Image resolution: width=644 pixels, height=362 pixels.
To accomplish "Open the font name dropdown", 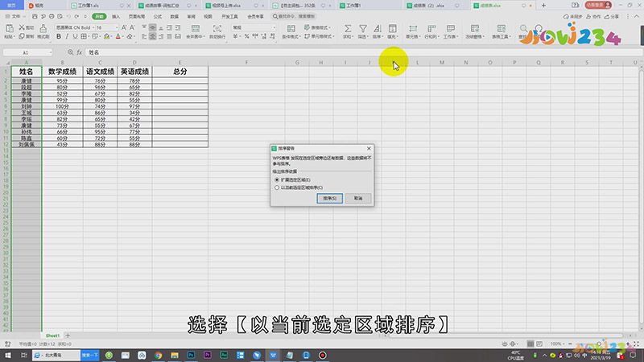I will [x=93, y=27].
